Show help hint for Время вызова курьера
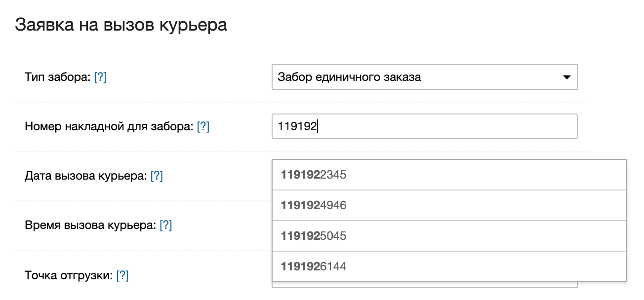The height and width of the screenshot is (300, 644). click(x=165, y=225)
